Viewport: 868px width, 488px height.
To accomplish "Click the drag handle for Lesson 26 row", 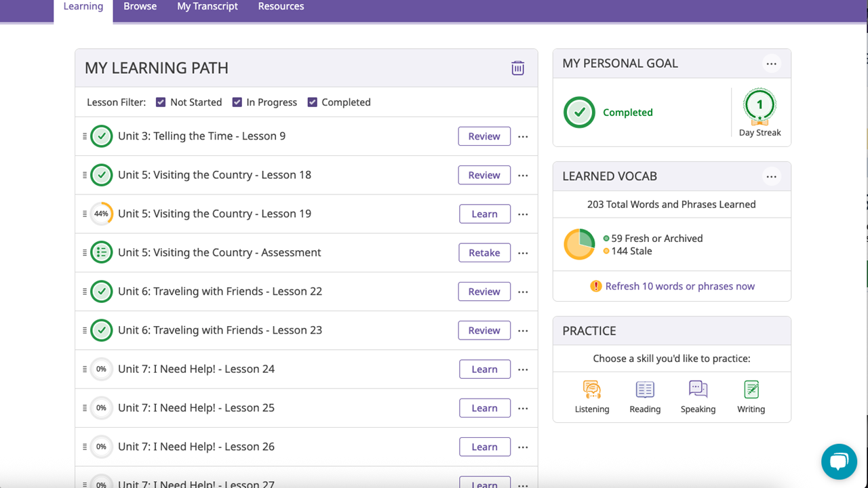I will (85, 447).
